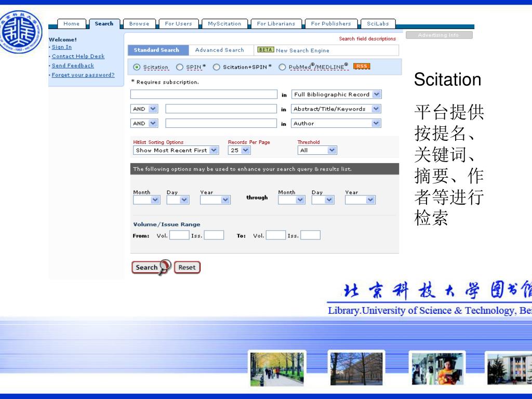Open the Contact Help Desk link
The width and height of the screenshot is (532, 399).
click(78, 56)
